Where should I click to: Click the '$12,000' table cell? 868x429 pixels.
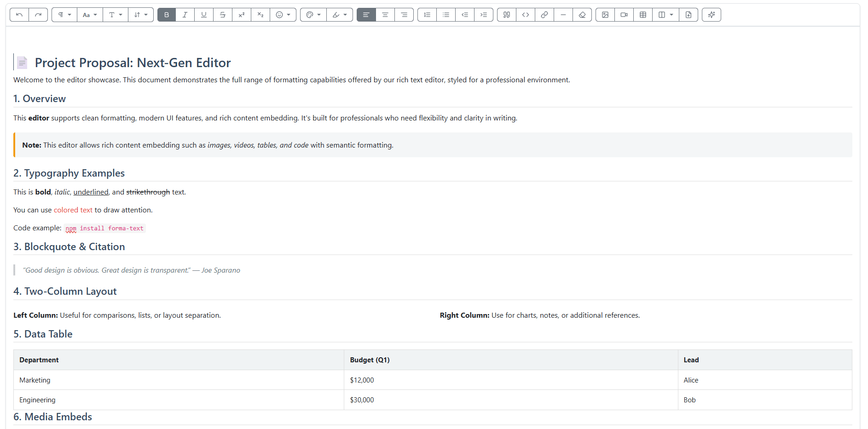(x=511, y=380)
